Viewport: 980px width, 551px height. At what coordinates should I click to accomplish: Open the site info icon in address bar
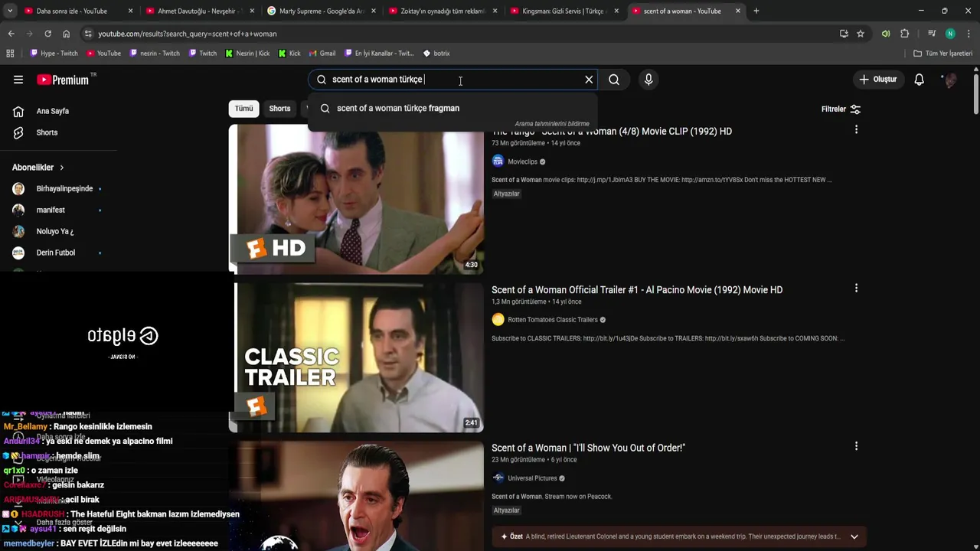89,34
